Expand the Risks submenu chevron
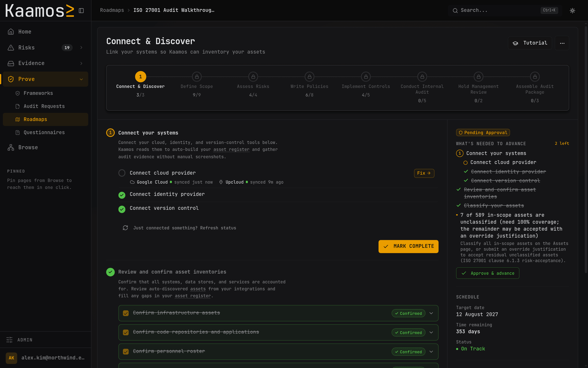This screenshot has width=588, height=368. [81, 48]
